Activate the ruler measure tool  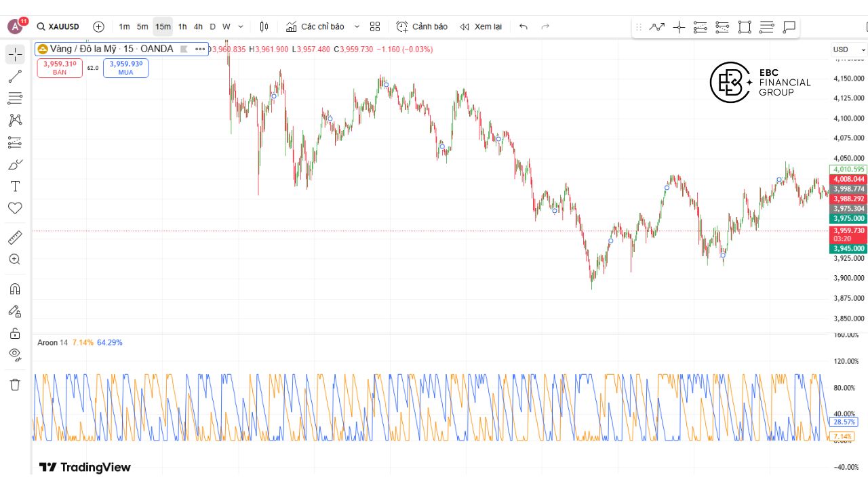coord(15,237)
